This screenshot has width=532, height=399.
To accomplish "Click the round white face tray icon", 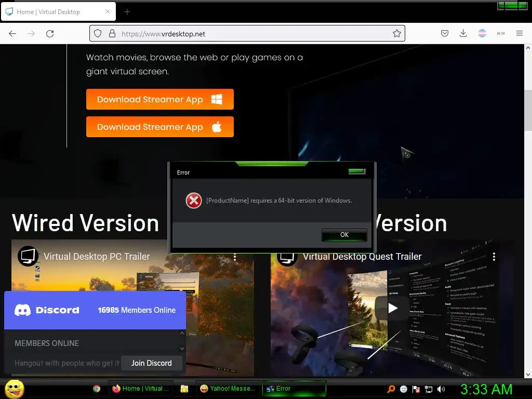I will tap(403, 389).
